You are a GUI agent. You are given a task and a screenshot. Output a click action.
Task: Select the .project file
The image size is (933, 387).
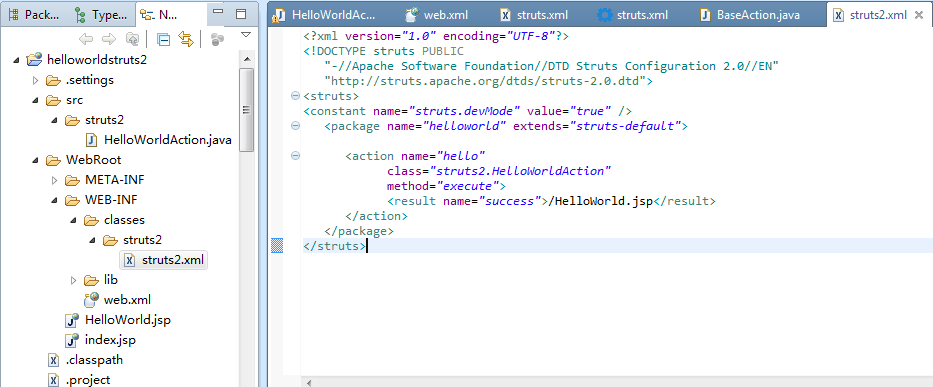[x=88, y=380]
